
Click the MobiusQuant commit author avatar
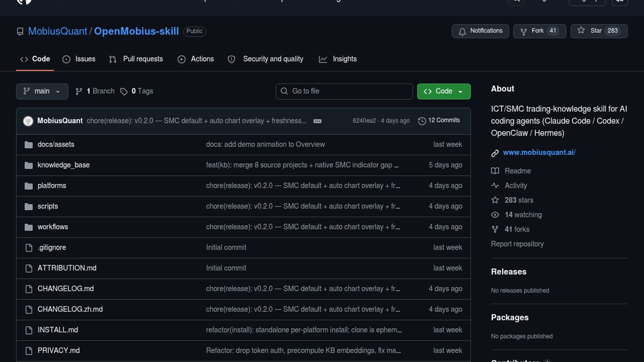pos(28,121)
